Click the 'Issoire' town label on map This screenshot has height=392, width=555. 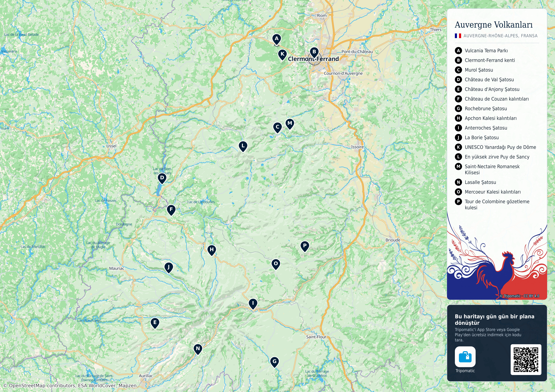(357, 147)
